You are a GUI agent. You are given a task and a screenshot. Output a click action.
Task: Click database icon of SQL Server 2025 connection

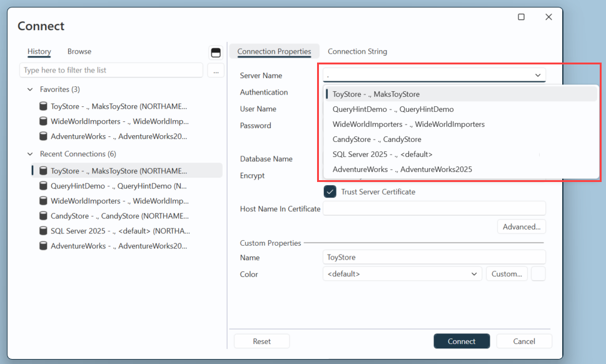pyautogui.click(x=43, y=231)
